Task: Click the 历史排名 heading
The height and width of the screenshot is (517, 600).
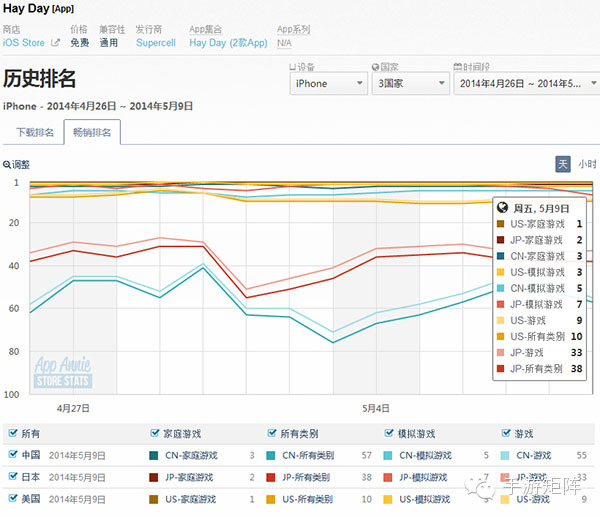Action: pos(39,79)
